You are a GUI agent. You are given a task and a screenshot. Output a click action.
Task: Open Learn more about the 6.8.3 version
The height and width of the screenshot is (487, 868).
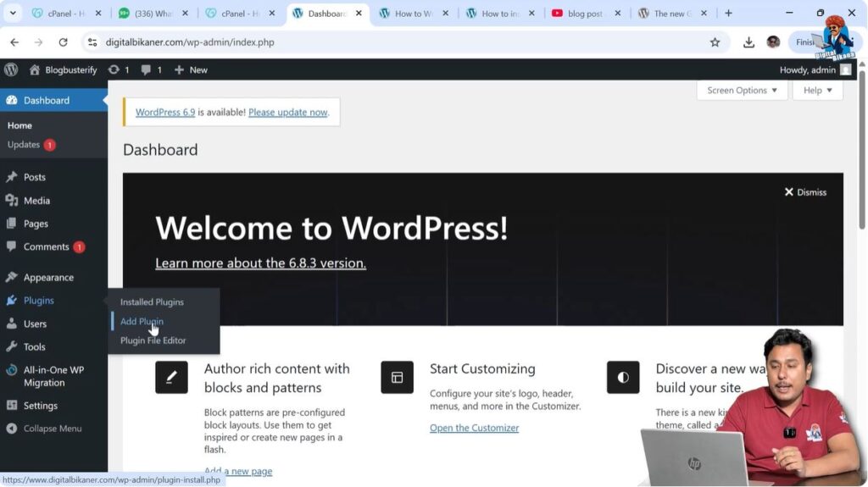261,263
